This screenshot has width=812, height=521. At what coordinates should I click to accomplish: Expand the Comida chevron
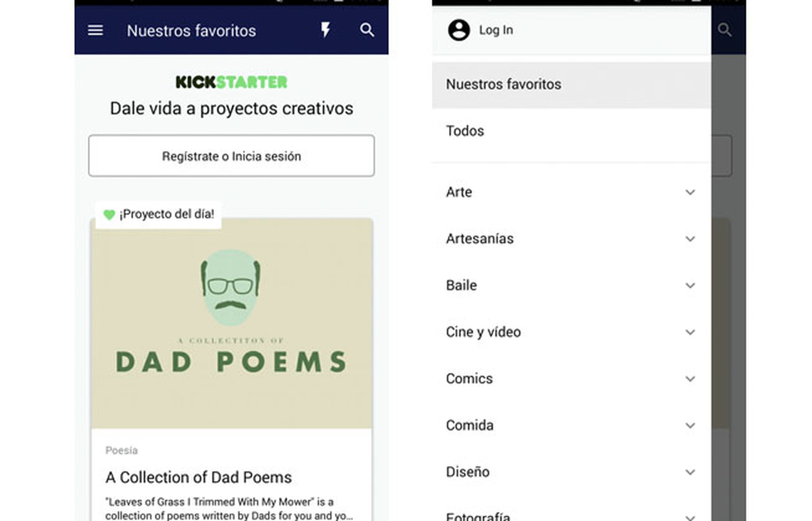point(690,426)
